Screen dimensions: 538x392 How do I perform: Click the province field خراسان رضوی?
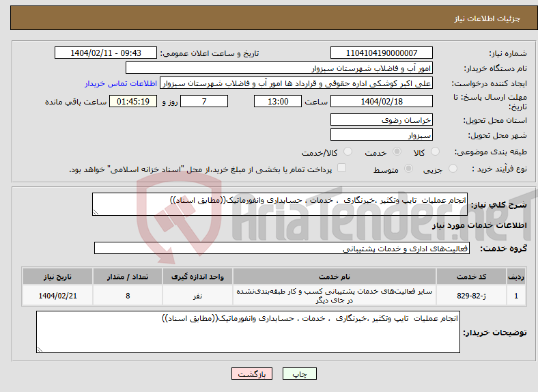click(381, 120)
